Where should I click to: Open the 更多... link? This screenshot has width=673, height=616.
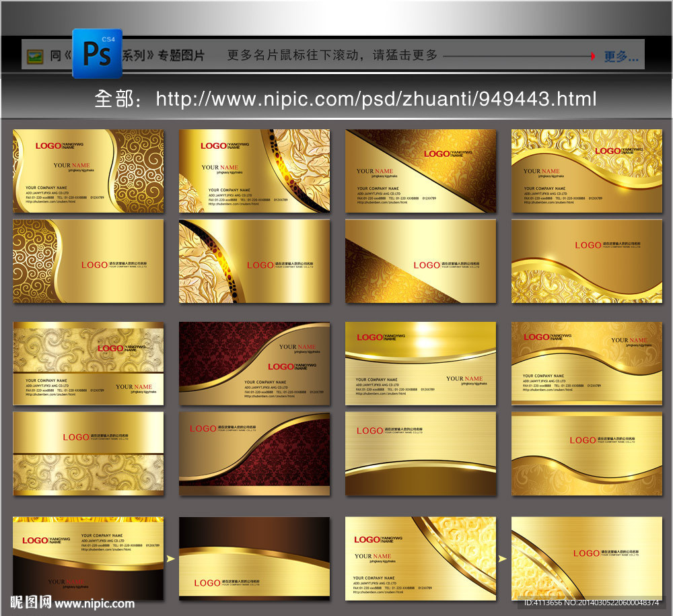[x=621, y=57]
